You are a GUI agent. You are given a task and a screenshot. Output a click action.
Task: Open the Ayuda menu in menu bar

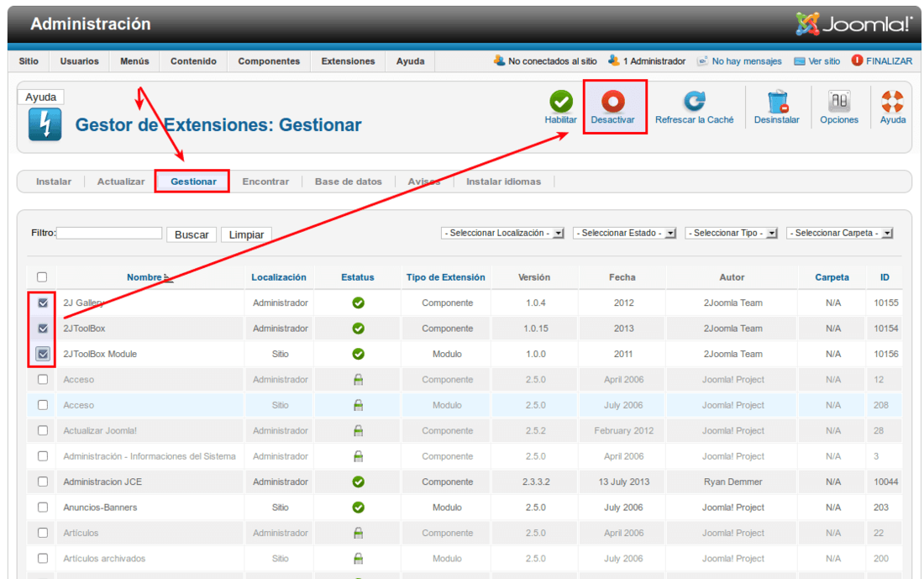tap(410, 61)
